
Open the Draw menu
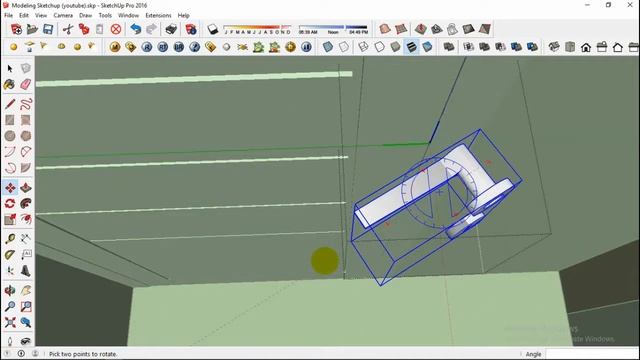coord(85,15)
